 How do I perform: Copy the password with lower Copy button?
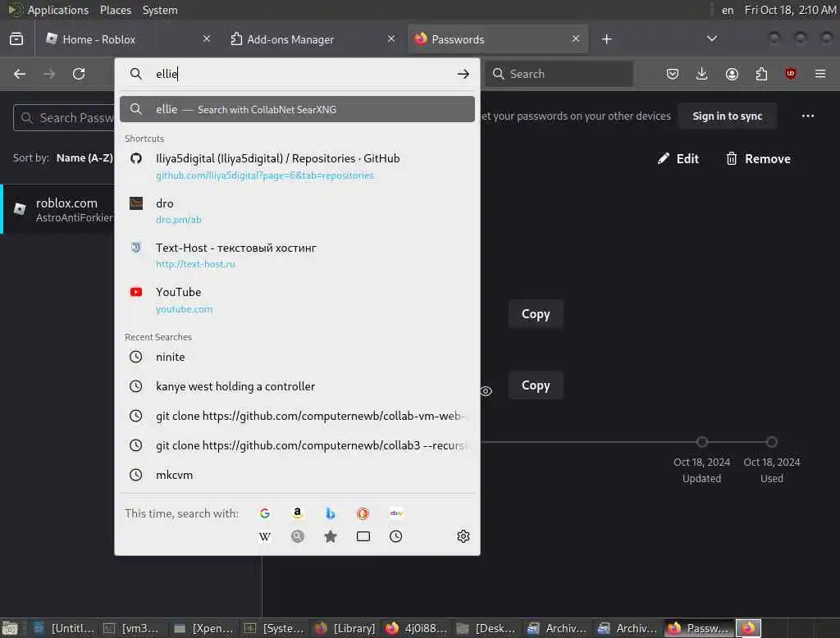tap(536, 385)
